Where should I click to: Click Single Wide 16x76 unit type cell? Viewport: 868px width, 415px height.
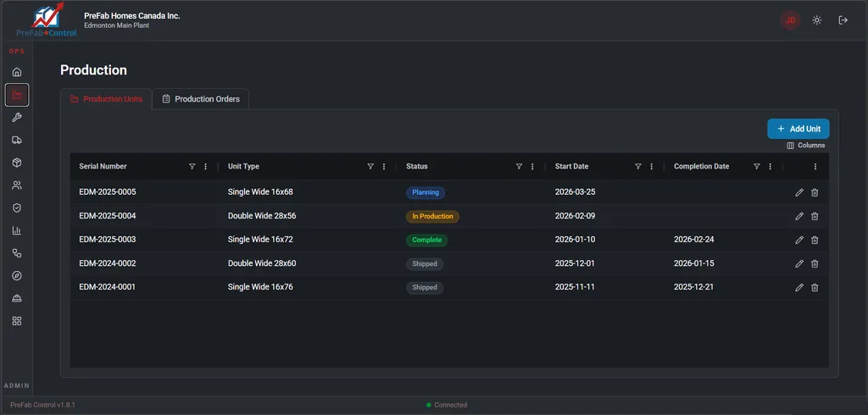(x=260, y=287)
